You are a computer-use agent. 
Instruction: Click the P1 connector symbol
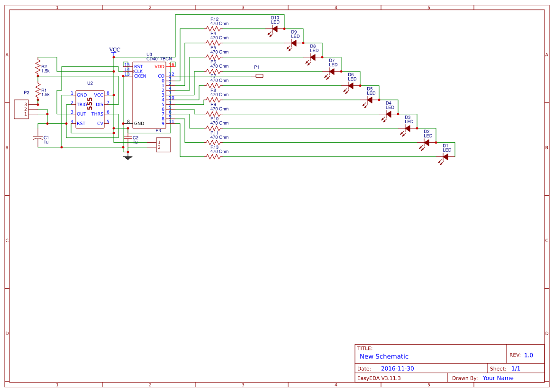(259, 75)
